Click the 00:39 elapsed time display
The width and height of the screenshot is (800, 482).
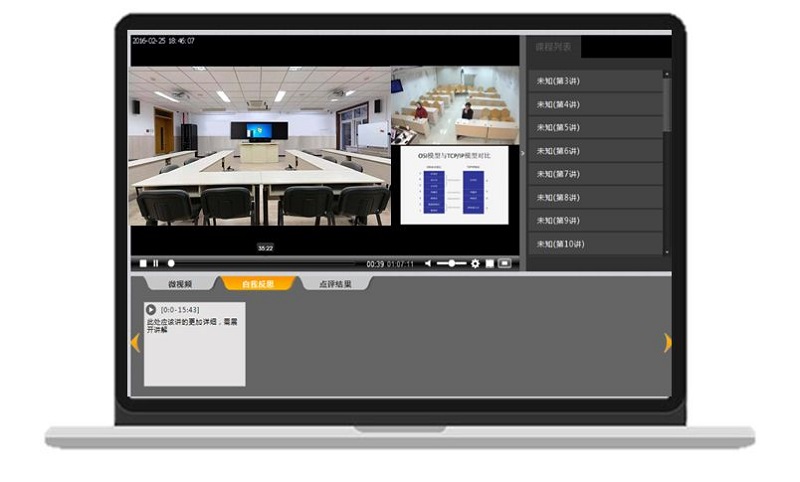[x=375, y=264]
